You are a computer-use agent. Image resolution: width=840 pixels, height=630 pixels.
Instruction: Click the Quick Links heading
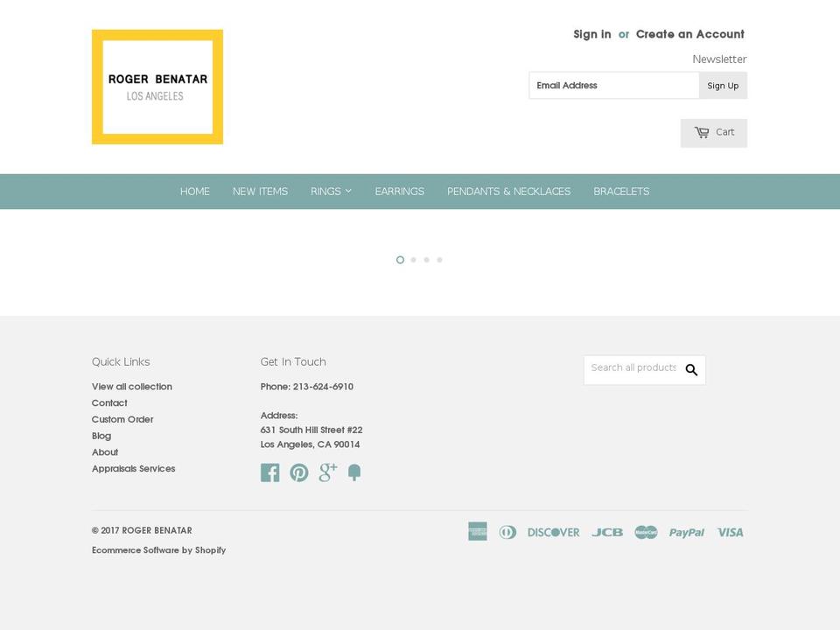tap(121, 361)
